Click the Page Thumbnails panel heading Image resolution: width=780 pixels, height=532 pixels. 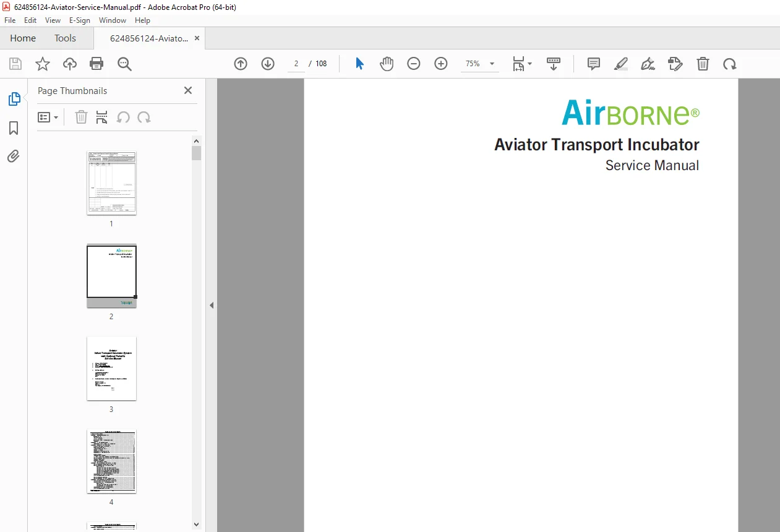[72, 91]
